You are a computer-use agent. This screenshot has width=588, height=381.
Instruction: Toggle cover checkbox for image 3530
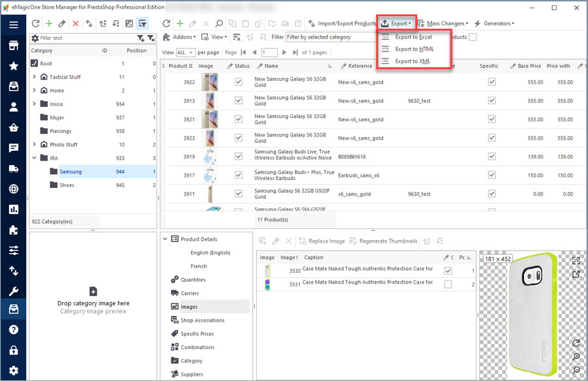[448, 271]
